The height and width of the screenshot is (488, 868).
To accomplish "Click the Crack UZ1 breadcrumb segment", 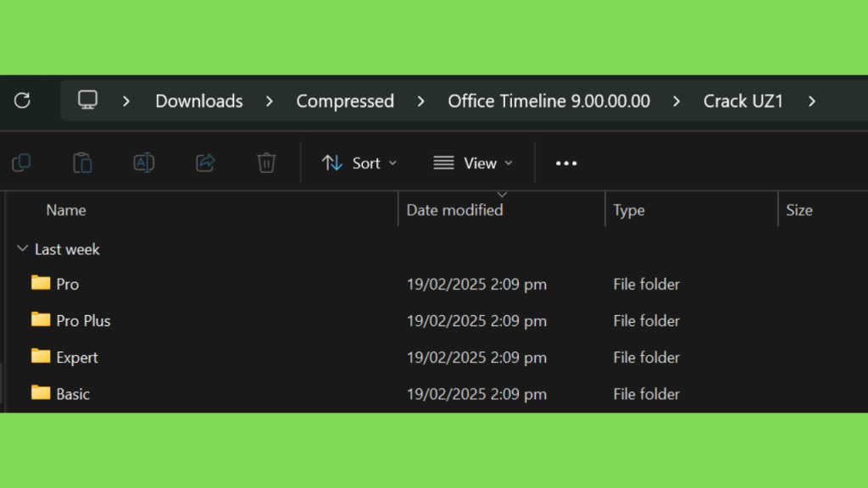I will pyautogui.click(x=743, y=102).
